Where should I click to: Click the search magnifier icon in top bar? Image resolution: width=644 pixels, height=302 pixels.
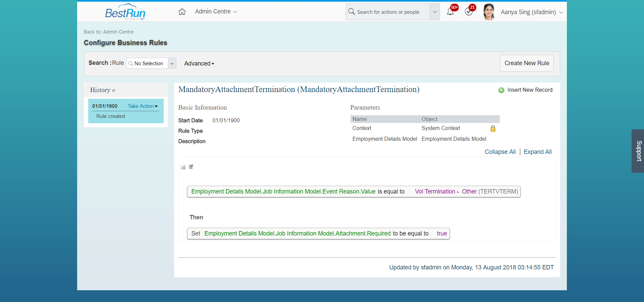[x=352, y=12]
